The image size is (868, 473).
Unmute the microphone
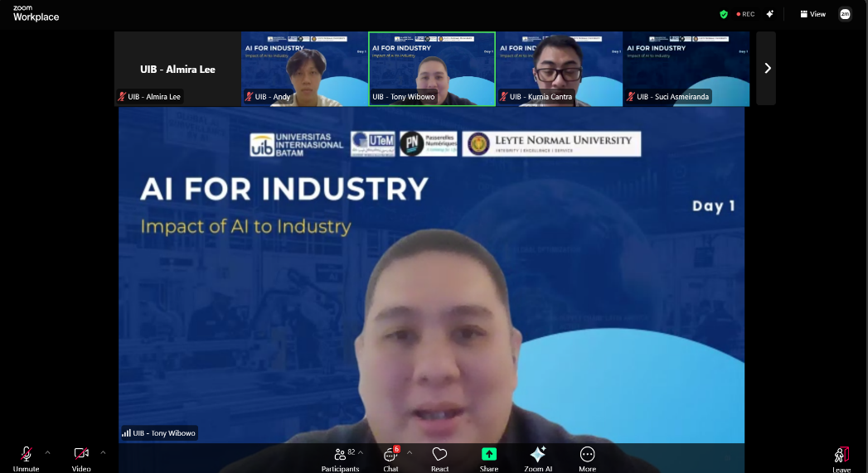pos(26,459)
